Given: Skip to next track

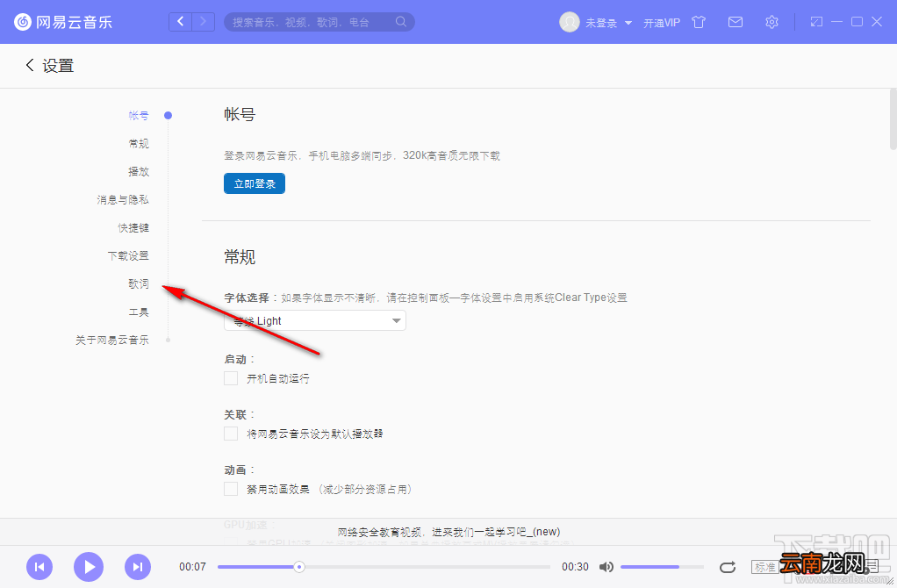Looking at the screenshot, I should pos(138,567).
